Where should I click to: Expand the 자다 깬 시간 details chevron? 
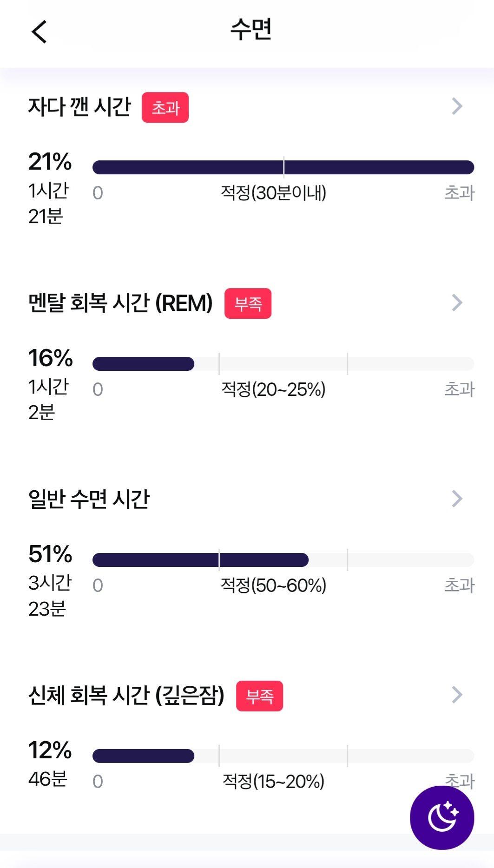[457, 106]
